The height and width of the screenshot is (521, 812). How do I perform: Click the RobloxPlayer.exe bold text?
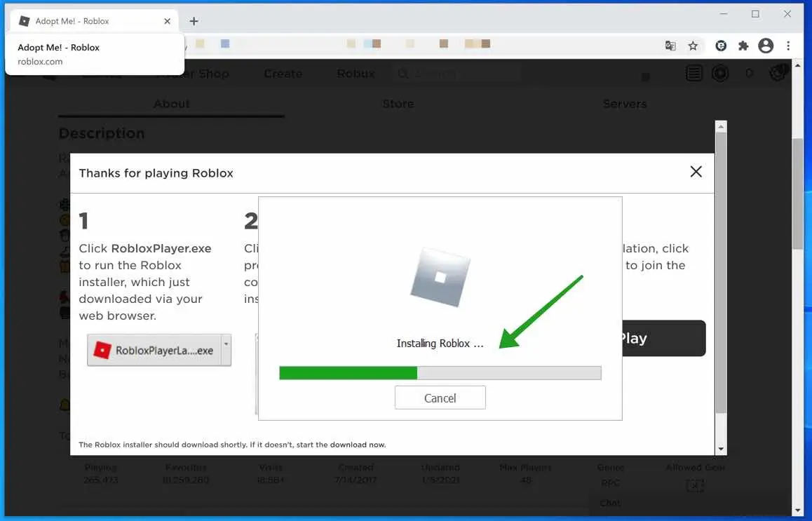[161, 249]
